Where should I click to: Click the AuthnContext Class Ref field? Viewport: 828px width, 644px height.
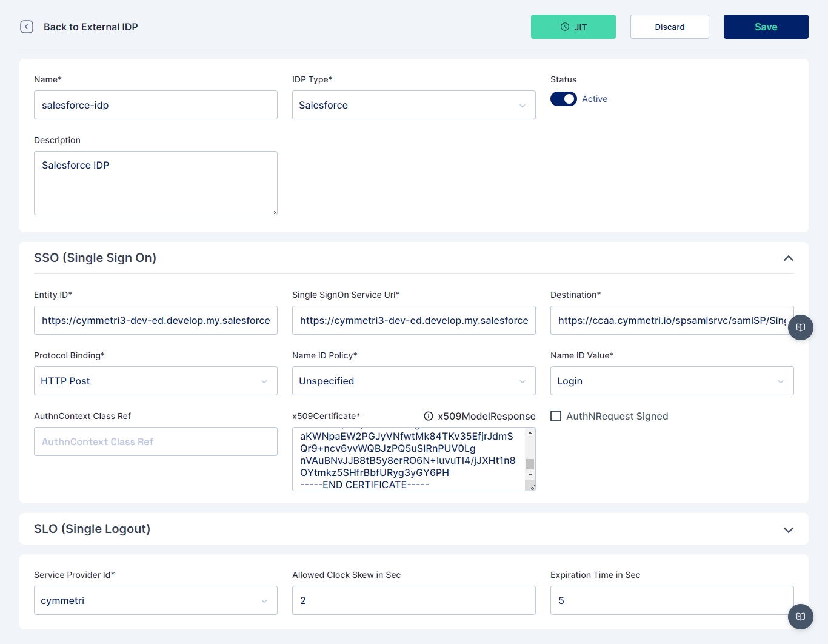point(155,441)
